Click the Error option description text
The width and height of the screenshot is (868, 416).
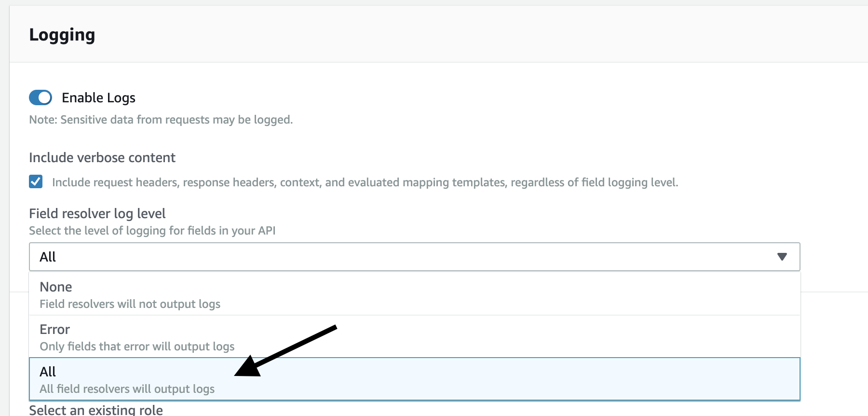[137, 346]
